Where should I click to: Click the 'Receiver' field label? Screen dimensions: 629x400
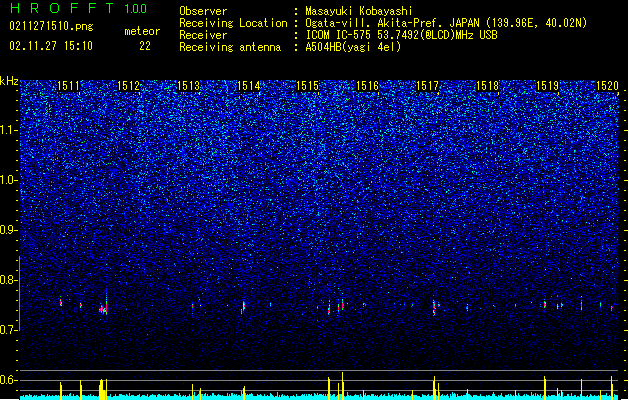[203, 35]
